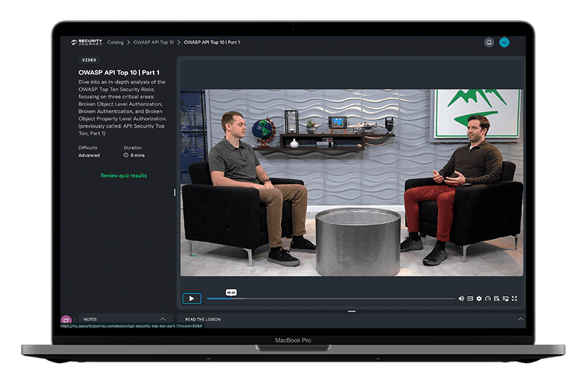Click the handle below the video player
This screenshot has height=373, width=588.
click(x=351, y=311)
